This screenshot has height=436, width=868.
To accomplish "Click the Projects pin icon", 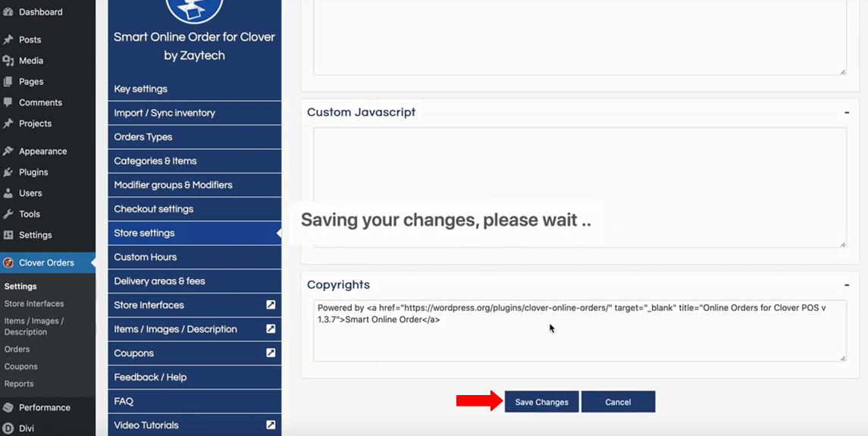I will click(8, 124).
